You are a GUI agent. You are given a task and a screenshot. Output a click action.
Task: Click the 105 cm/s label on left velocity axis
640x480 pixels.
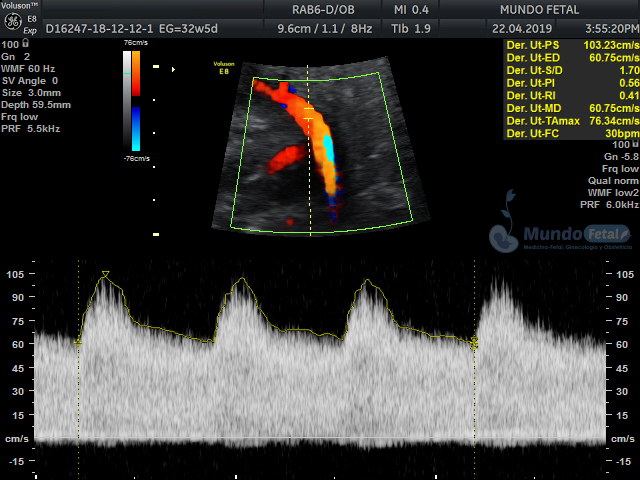tap(15, 274)
